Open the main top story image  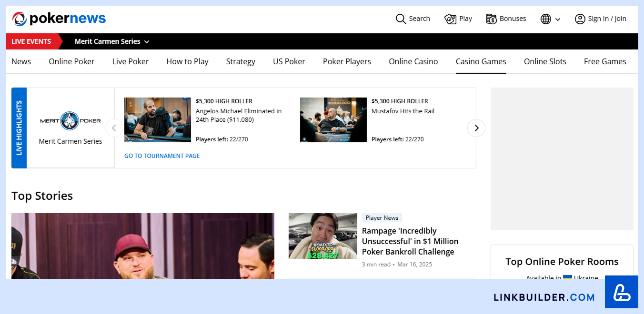(143, 246)
